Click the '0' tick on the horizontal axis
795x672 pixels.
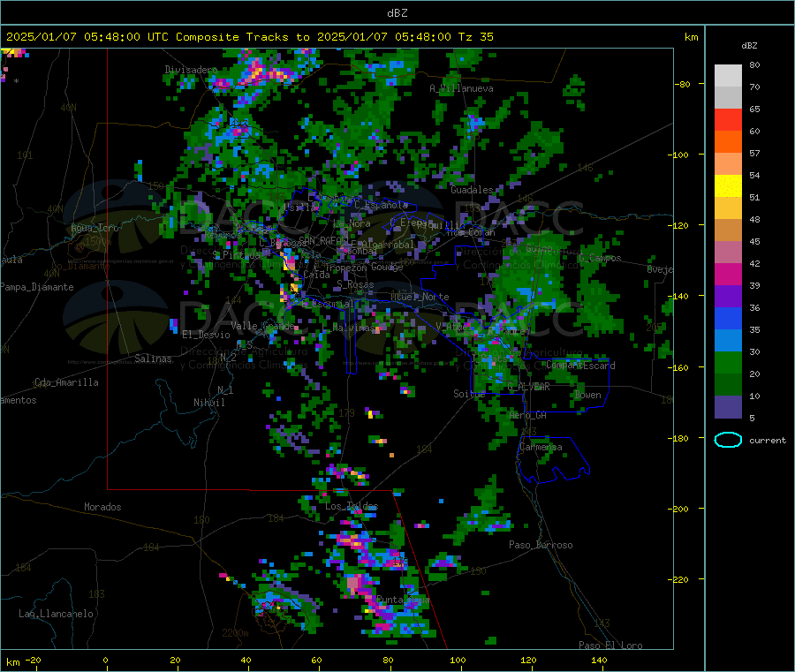coord(105,660)
